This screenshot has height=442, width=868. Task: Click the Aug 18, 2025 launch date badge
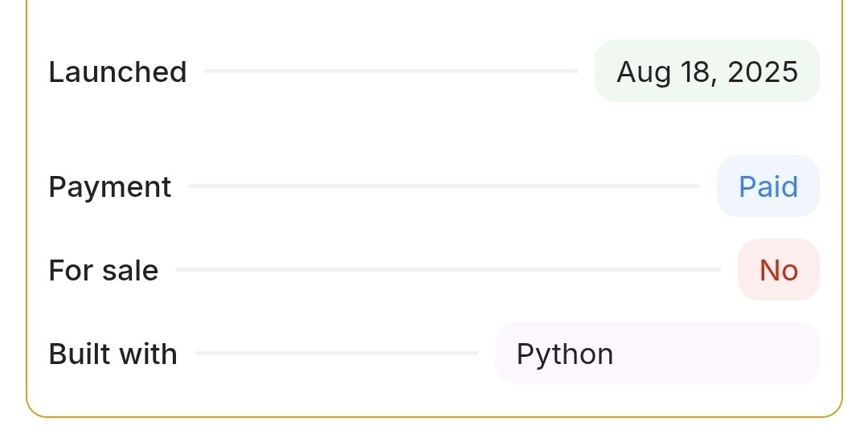(x=706, y=72)
